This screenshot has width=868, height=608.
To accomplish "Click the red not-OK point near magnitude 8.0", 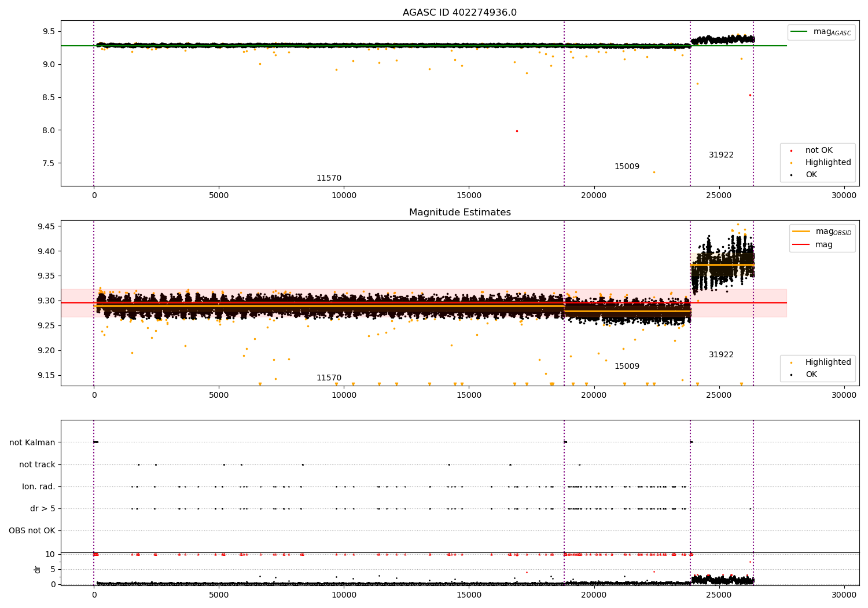I will (517, 131).
